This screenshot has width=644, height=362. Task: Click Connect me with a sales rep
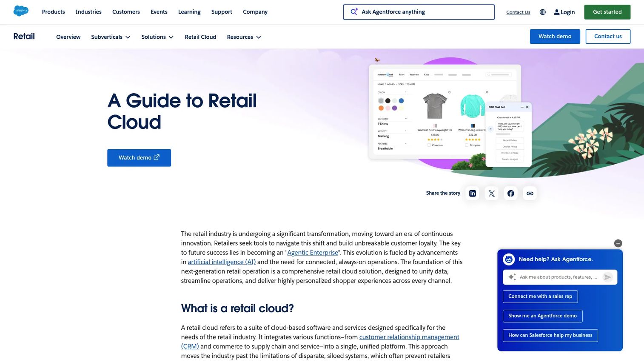(540, 296)
